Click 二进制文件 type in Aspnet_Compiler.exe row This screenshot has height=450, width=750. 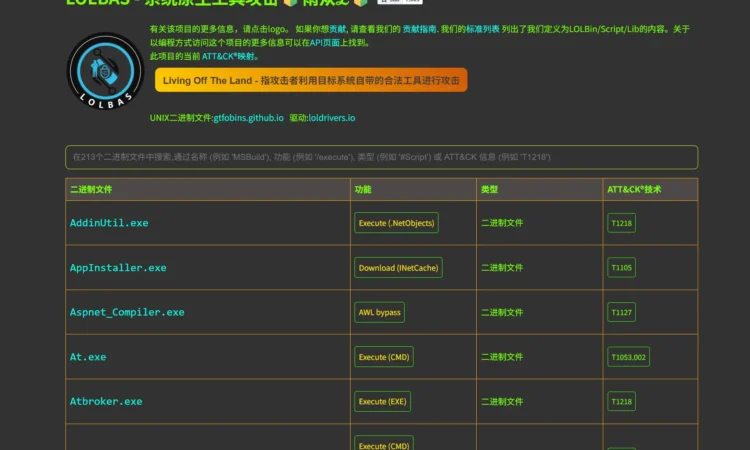tap(502, 312)
